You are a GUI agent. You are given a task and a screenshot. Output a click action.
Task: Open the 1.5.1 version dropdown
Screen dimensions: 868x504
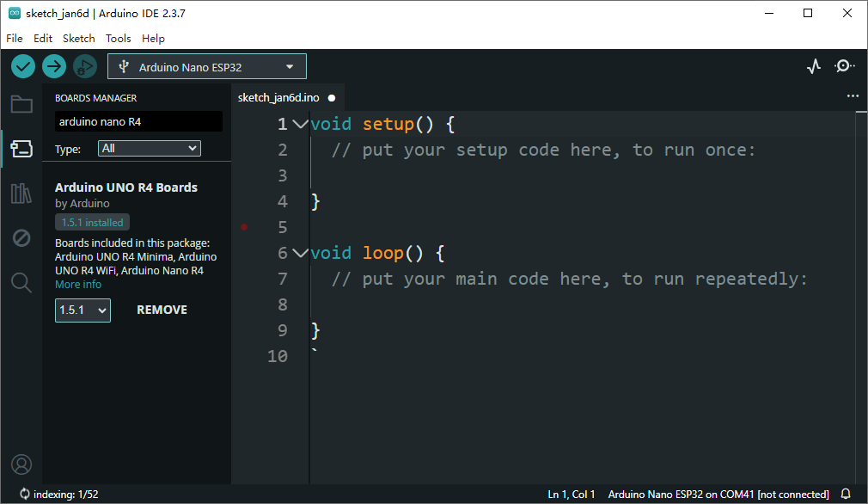pos(83,310)
